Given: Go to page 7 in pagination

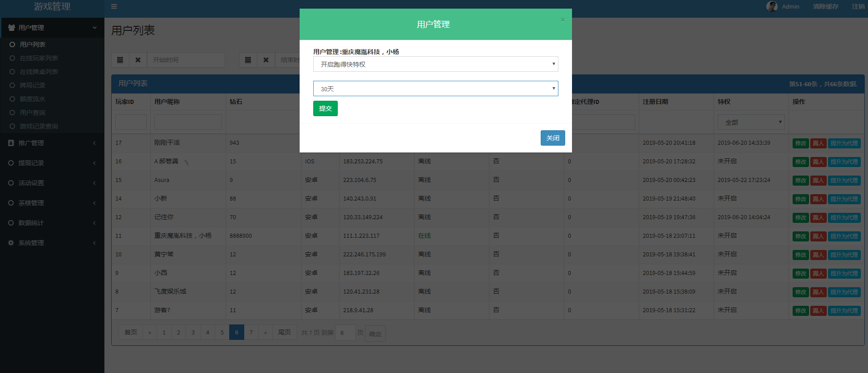Looking at the screenshot, I should tap(251, 332).
